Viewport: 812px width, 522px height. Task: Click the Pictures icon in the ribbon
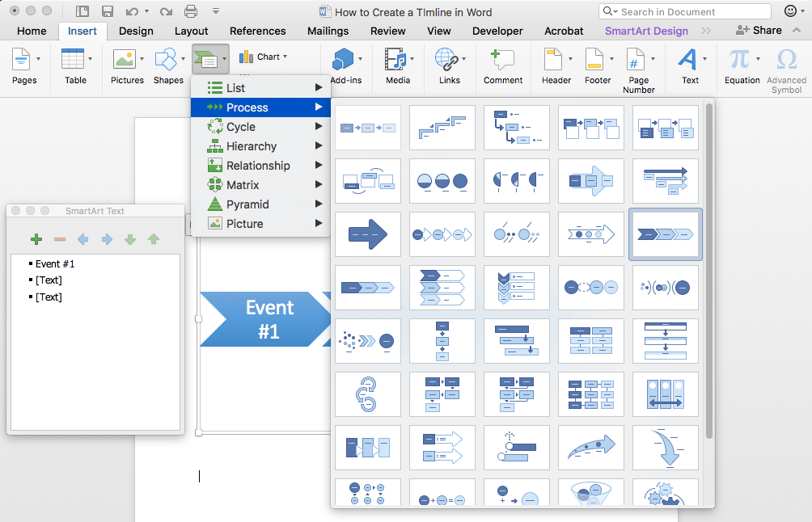pos(124,60)
